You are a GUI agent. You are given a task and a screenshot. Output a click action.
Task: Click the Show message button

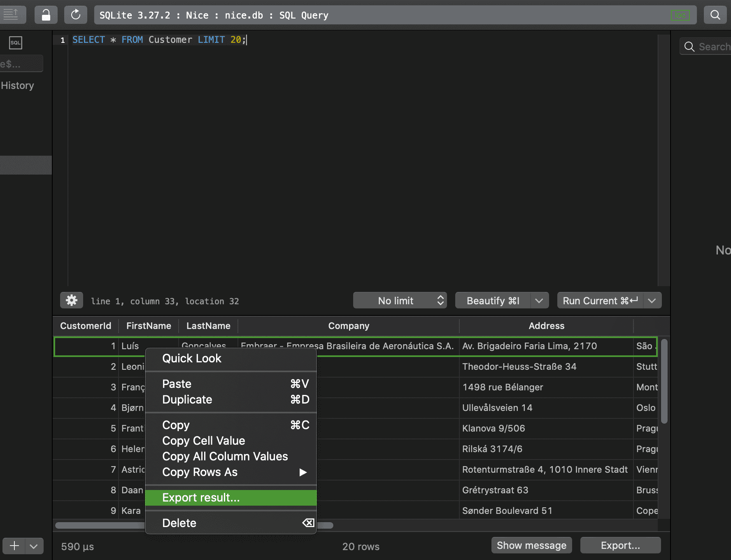pos(531,545)
